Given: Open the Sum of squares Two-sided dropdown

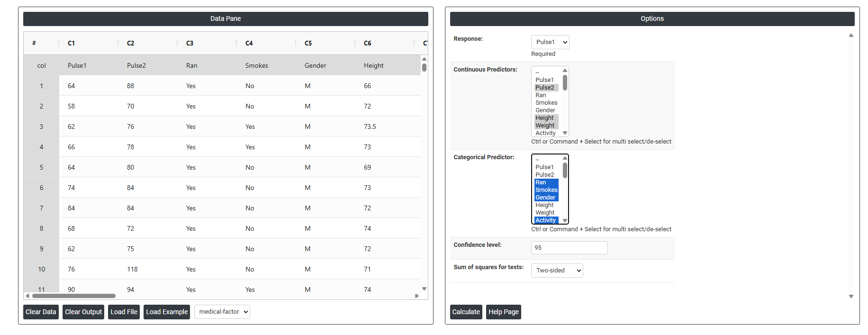Looking at the screenshot, I should point(557,271).
